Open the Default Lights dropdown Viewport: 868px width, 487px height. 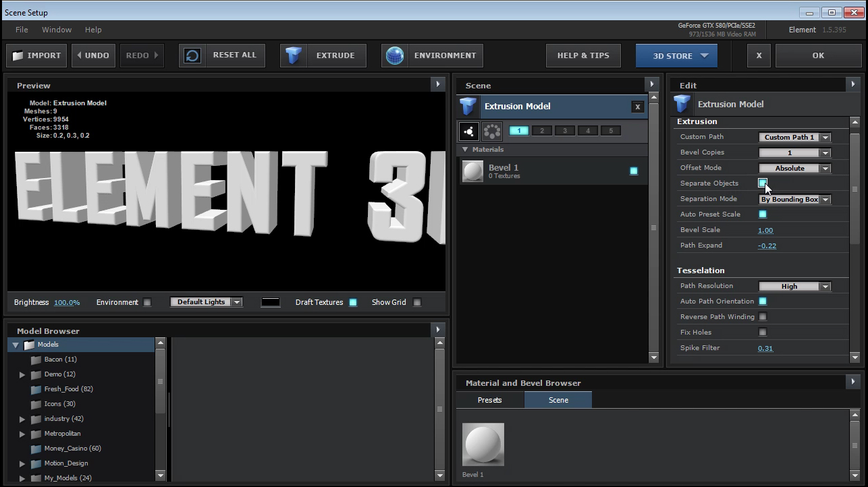(x=206, y=302)
